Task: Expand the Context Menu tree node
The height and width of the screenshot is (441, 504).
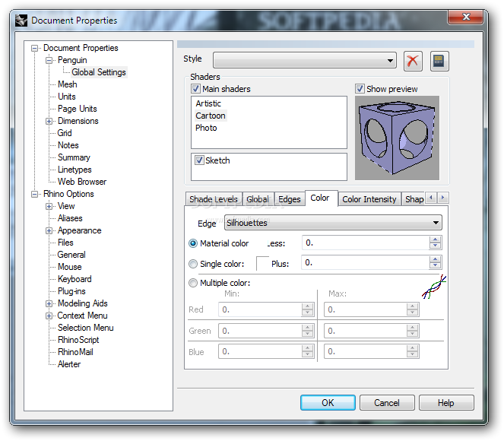Action: 49,316
